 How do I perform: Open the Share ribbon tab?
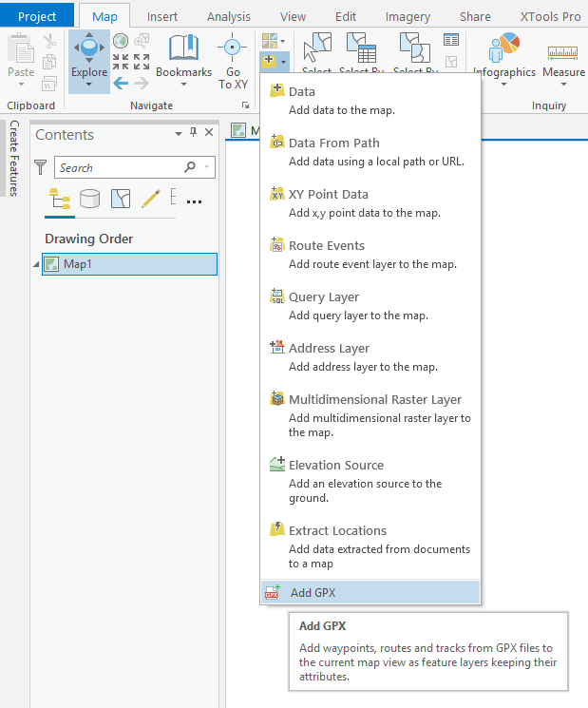(475, 16)
